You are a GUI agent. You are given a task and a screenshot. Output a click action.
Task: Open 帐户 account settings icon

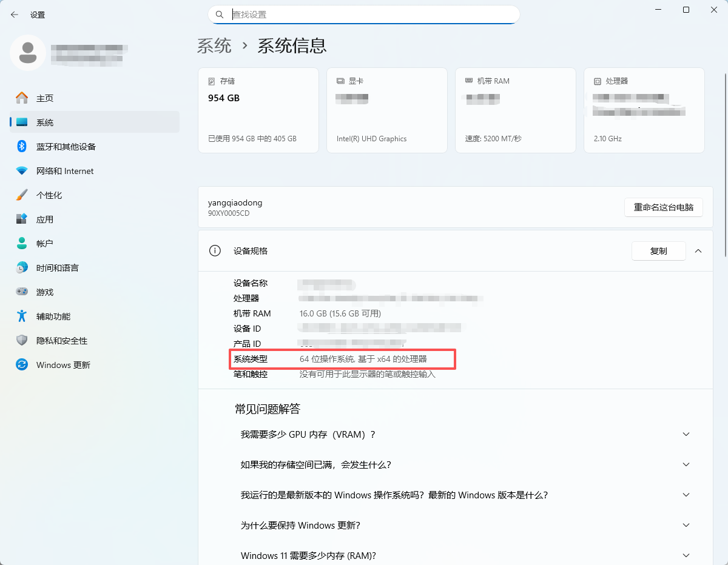(21, 243)
